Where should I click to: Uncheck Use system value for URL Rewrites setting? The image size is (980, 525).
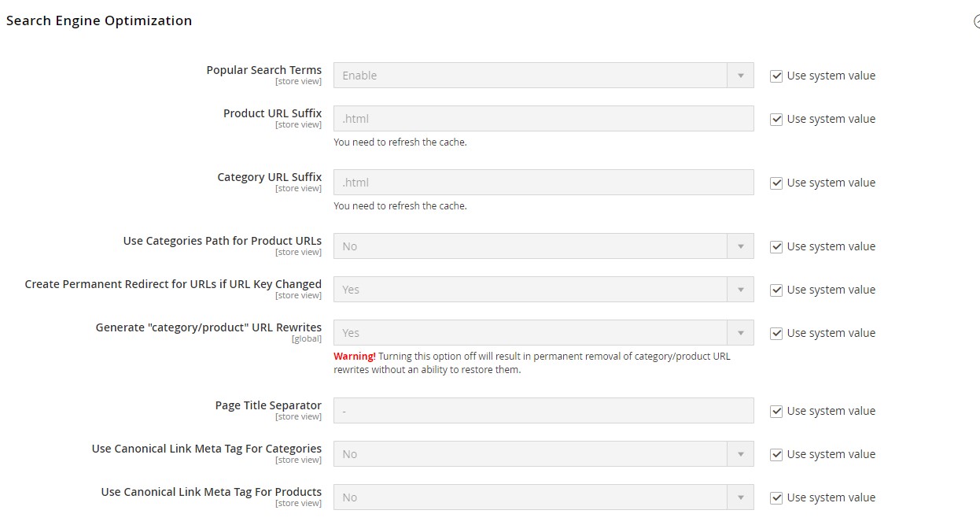tap(776, 332)
